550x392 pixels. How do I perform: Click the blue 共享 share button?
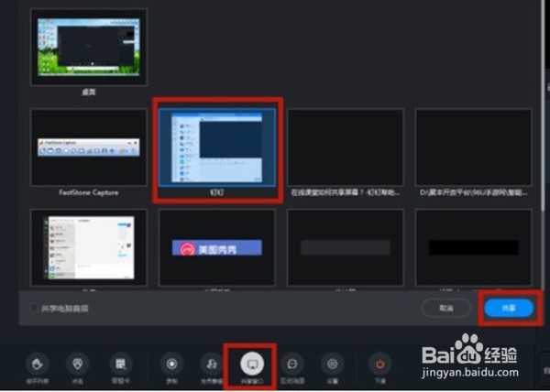509,309
